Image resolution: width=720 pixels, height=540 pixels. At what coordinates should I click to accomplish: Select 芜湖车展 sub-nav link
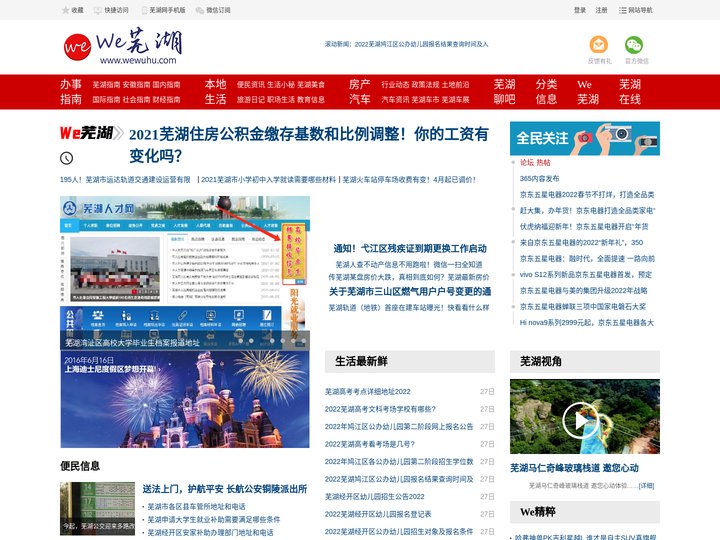click(456, 100)
